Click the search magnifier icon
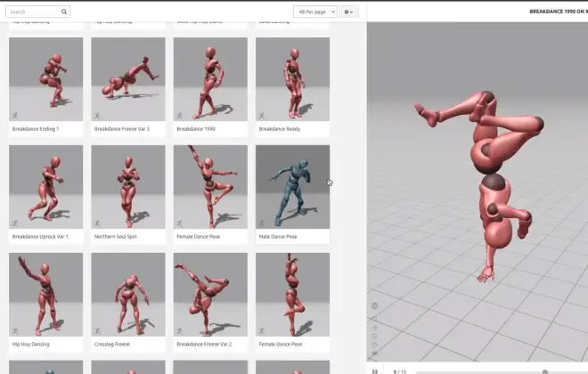588x374 pixels. point(64,12)
